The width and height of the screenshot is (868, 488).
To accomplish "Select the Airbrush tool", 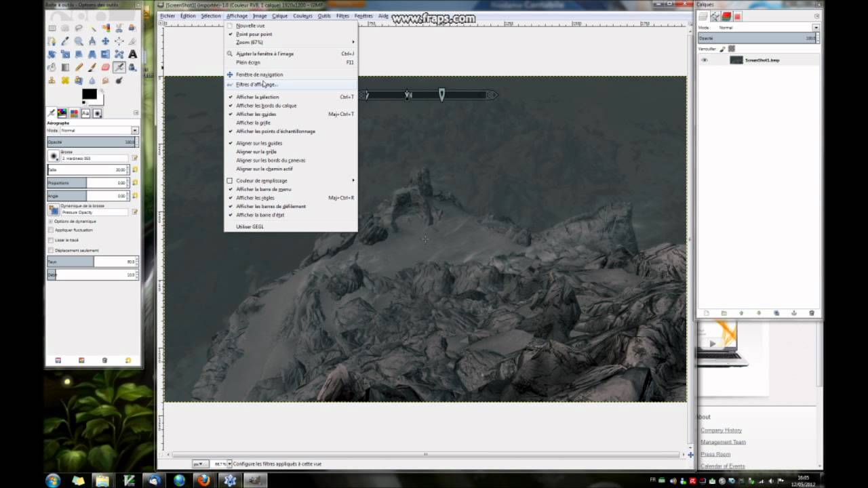I will [x=119, y=67].
